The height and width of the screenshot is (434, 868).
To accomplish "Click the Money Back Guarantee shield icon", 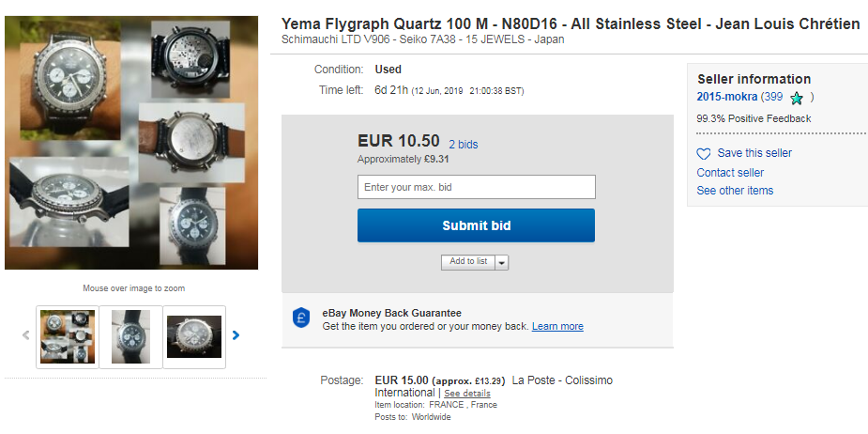I will tap(300, 318).
